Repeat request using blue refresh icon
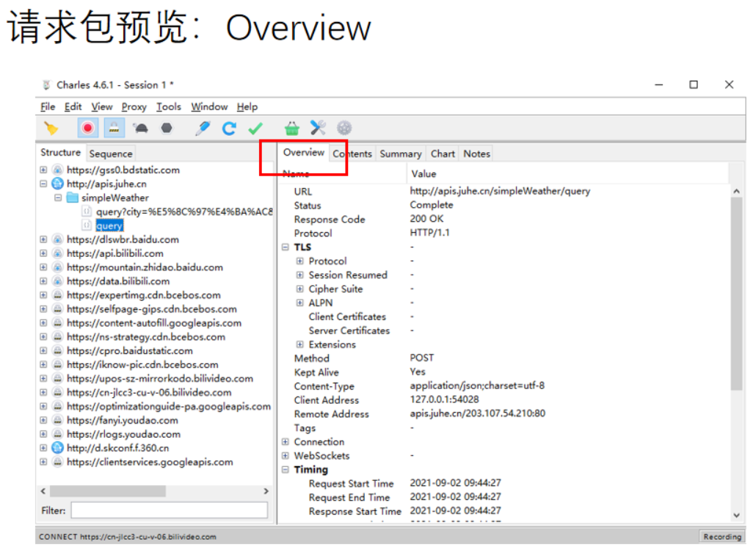756x547 pixels. point(229,128)
